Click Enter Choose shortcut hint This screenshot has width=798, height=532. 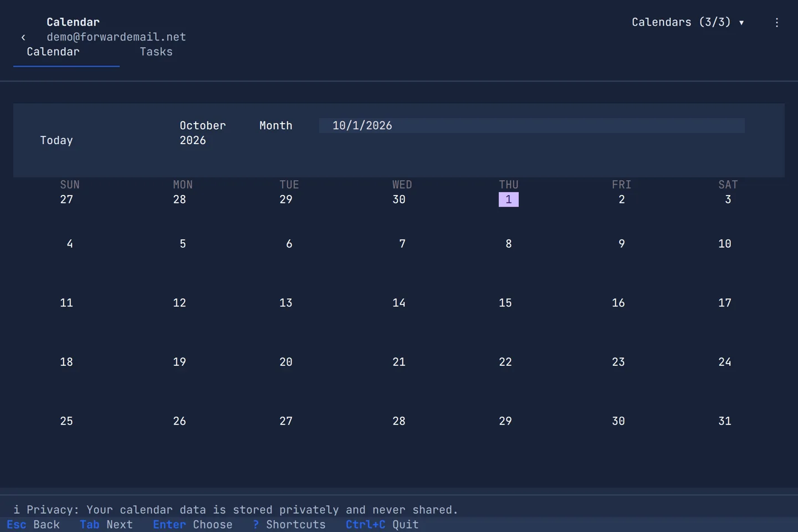193,524
